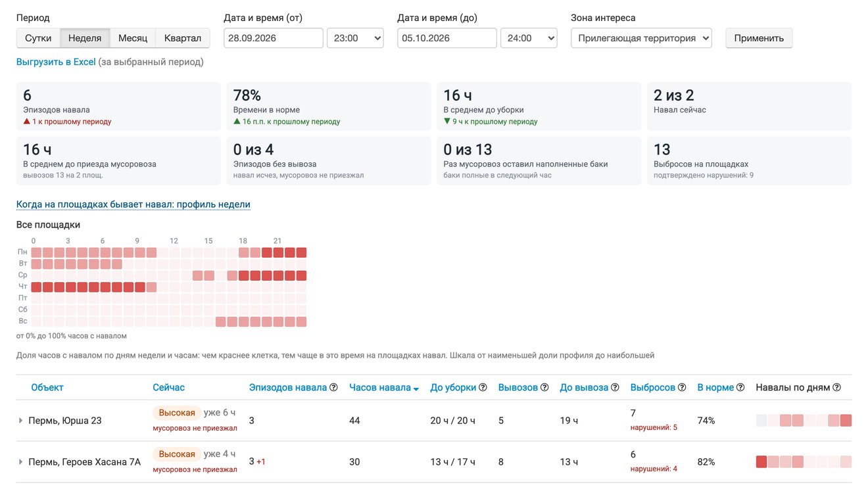Open the help icon next to Выбросов
Screen dimensions: 868x495
pyautogui.click(x=682, y=388)
